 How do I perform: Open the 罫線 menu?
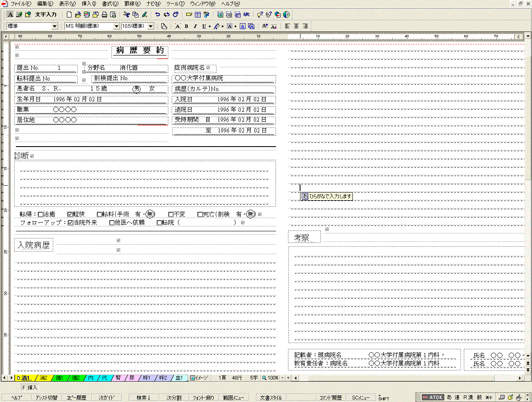(x=132, y=4)
